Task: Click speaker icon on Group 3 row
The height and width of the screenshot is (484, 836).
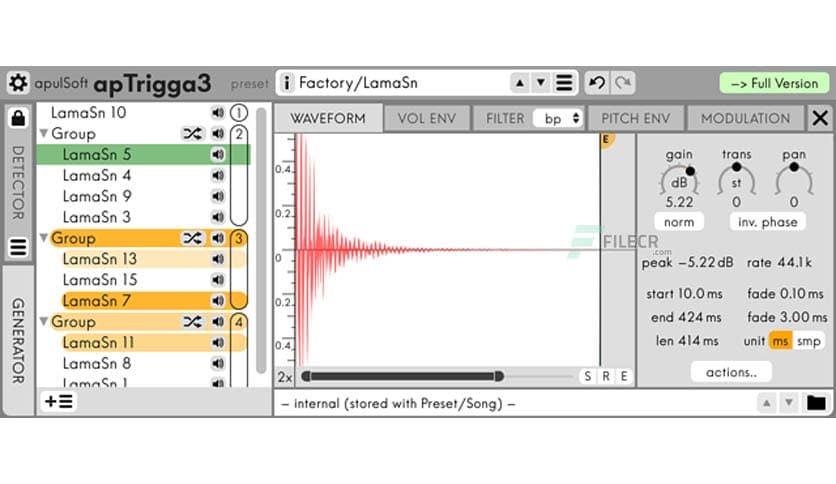Action: [218, 238]
